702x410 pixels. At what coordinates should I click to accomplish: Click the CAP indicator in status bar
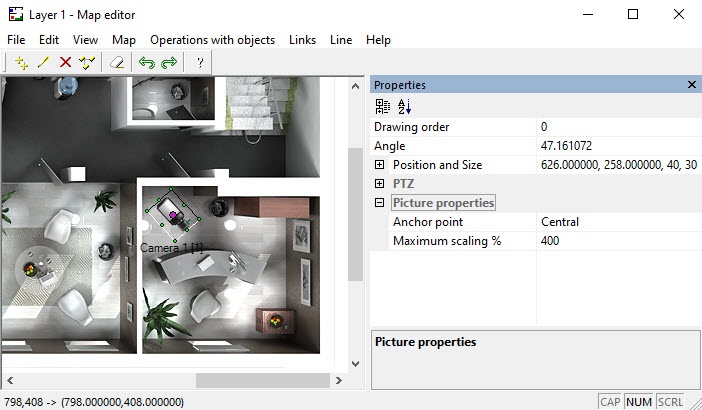610,402
